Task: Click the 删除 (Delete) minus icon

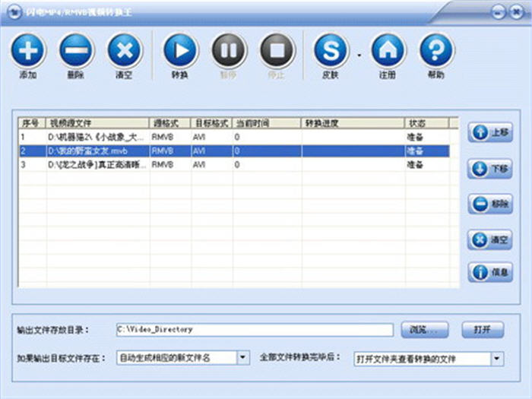Action: 76,51
